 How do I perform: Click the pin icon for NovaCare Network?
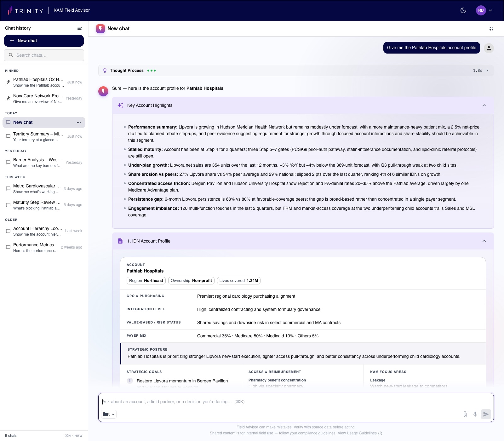9,98
